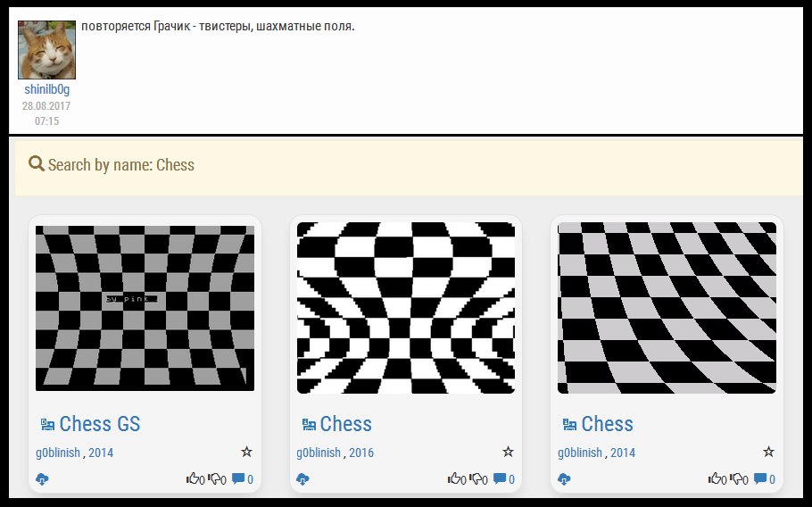Like the Chess GS entry with thumbs up
The image size is (812, 507).
click(x=193, y=479)
